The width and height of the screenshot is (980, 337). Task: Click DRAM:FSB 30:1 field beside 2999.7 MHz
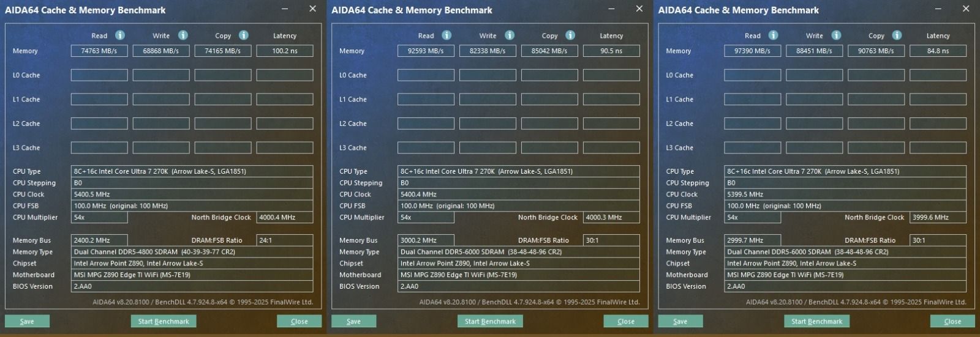[x=938, y=240]
